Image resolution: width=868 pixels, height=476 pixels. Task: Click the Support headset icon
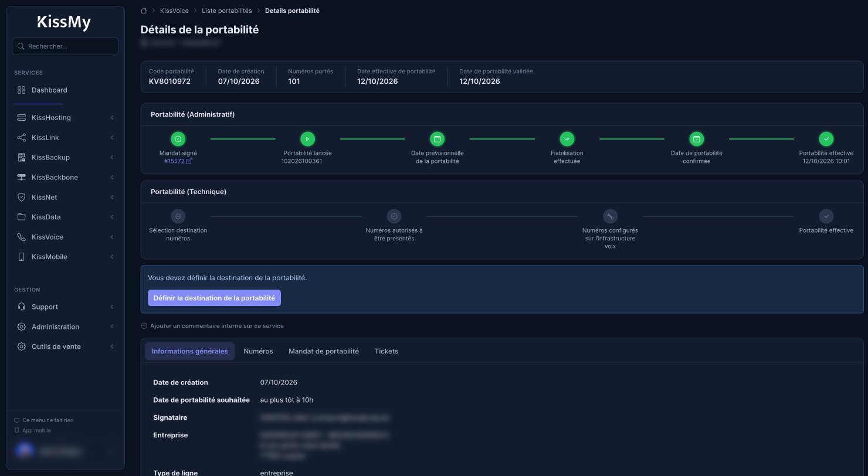coord(22,307)
